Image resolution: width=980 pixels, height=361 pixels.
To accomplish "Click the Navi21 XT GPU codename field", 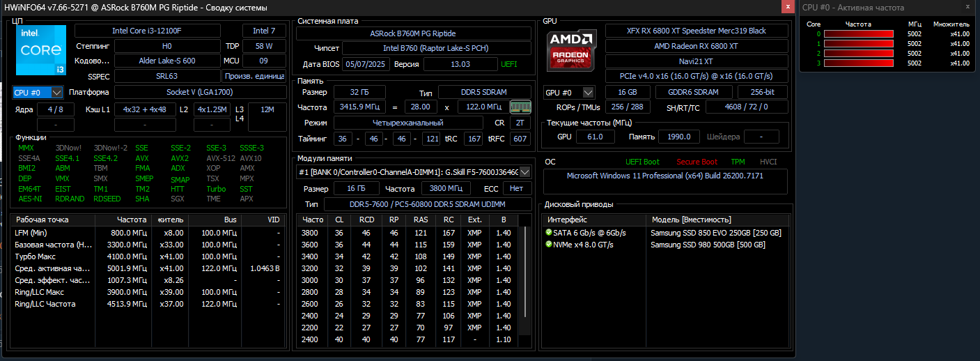I will tap(697, 61).
